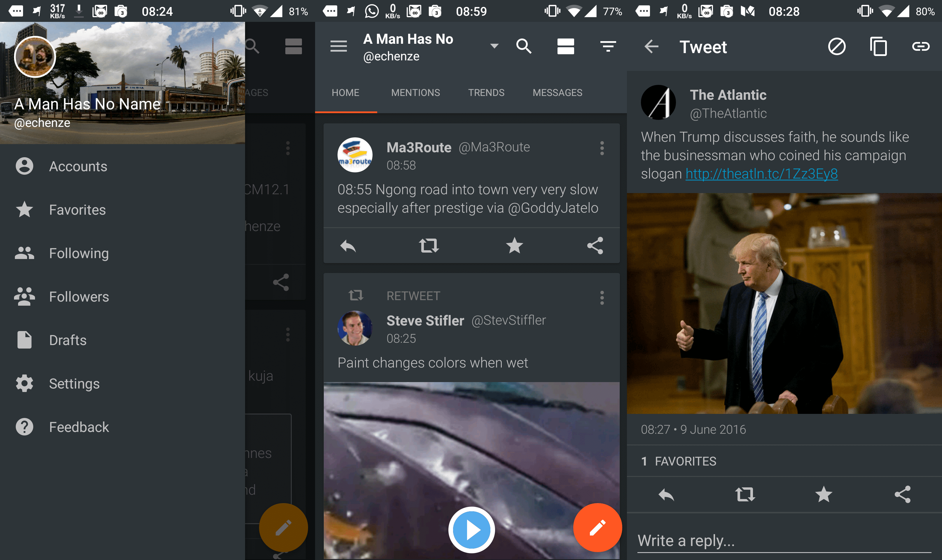Tap the @StevStiffler handle
The height and width of the screenshot is (560, 942).
(508, 320)
